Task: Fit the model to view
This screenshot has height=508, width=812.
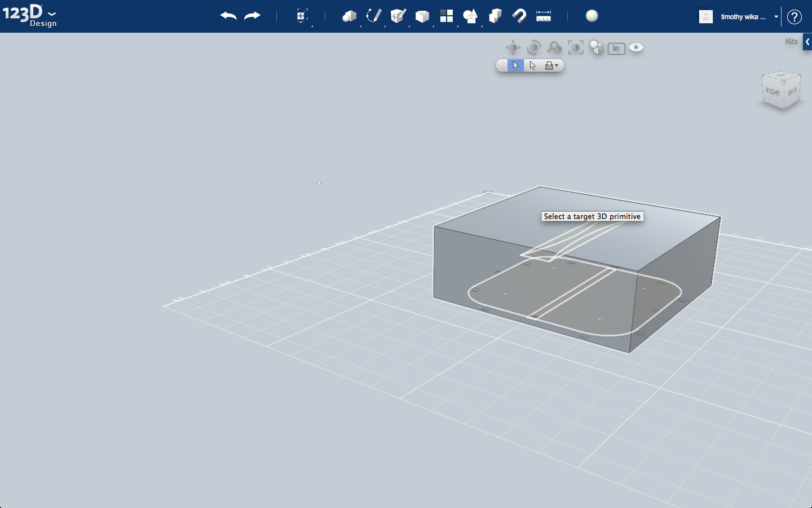Action: coord(576,48)
